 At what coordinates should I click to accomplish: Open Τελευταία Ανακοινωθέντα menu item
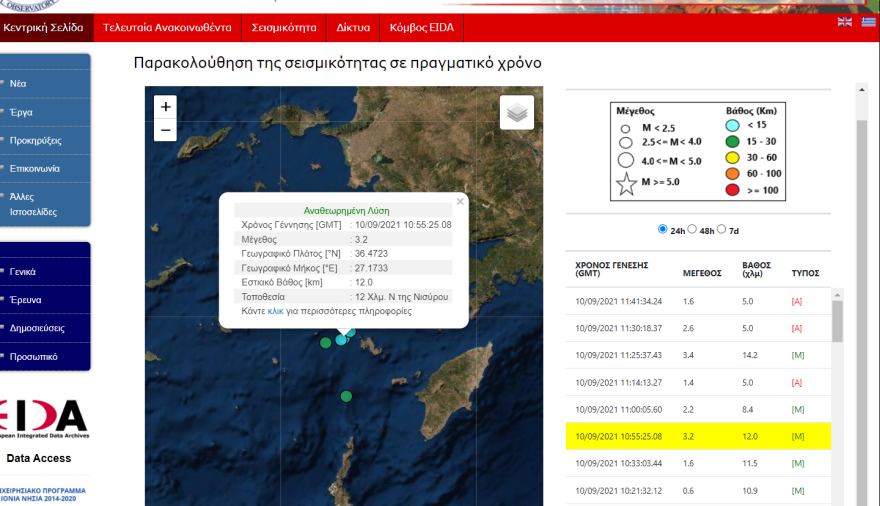(x=167, y=28)
